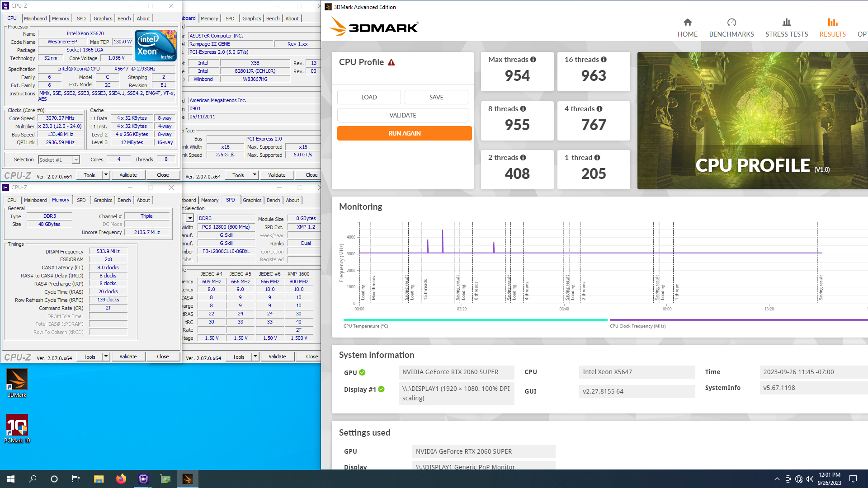Open the PCMark 10 desktop shortcut

[x=17, y=429]
